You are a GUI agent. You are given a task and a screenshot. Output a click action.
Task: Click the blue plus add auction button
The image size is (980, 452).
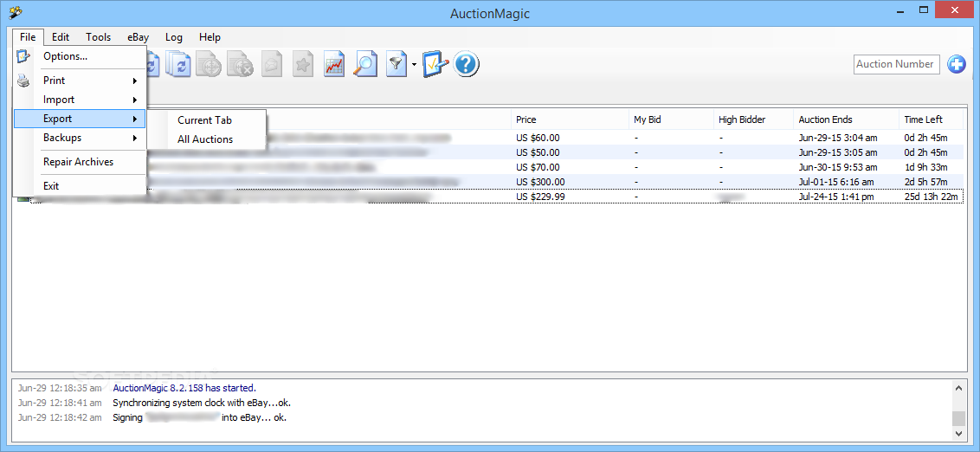[x=957, y=64]
